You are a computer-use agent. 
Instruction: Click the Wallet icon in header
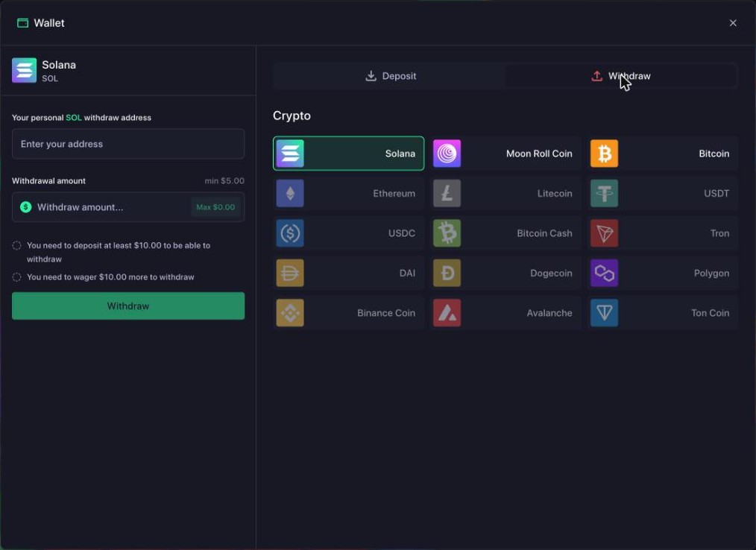(22, 23)
